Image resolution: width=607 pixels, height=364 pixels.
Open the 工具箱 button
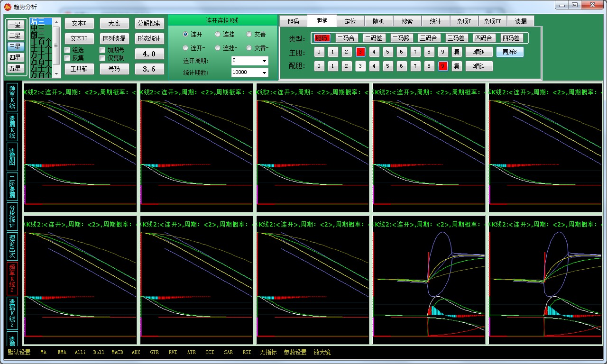pos(79,69)
